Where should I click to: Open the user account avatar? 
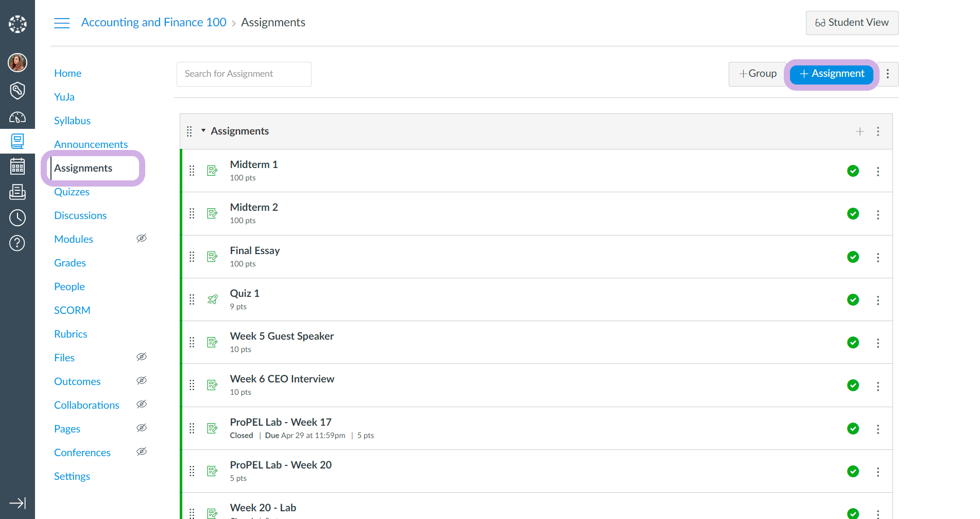click(x=17, y=63)
